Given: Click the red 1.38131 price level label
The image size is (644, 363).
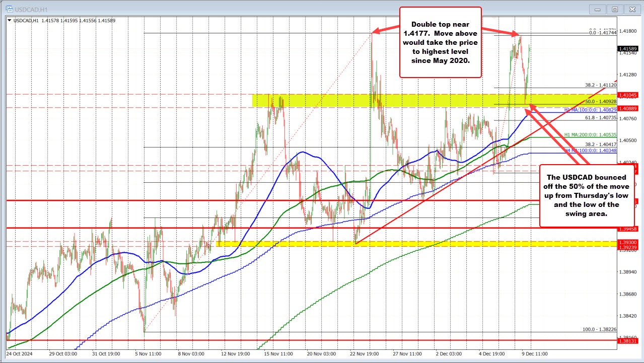Looking at the screenshot, I should coord(628,340).
